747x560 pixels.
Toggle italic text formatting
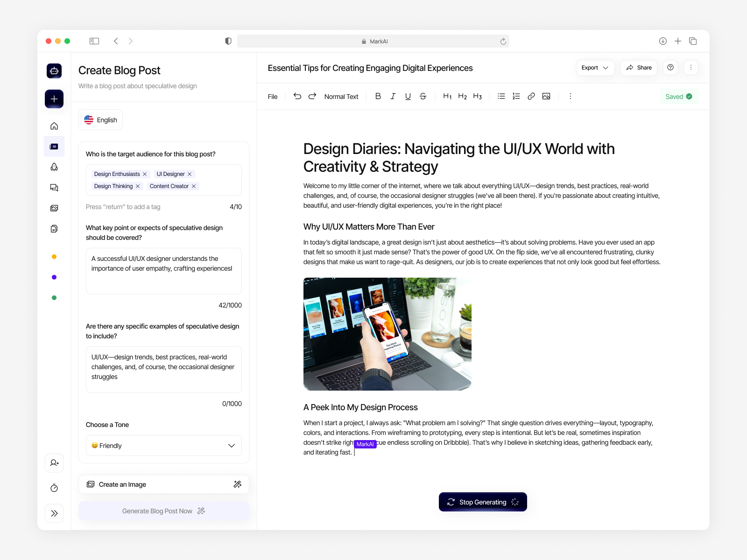393,96
